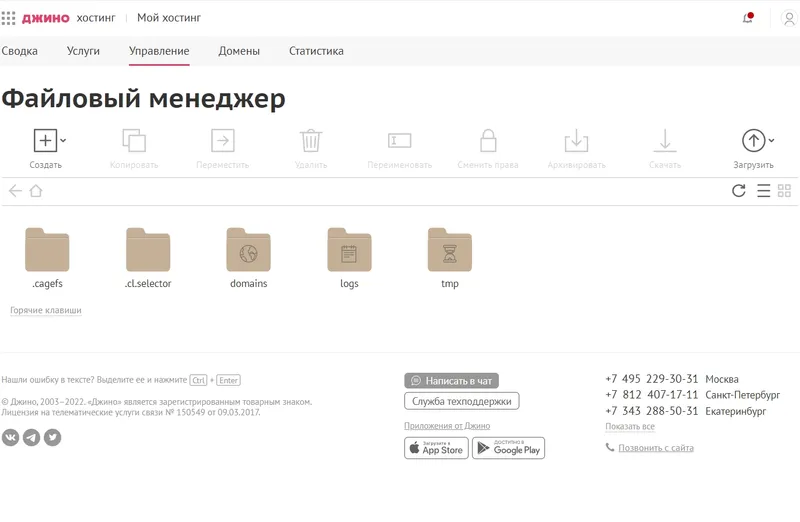The image size is (800, 522).
Task: Go back with the left arrow
Action: coord(15,191)
